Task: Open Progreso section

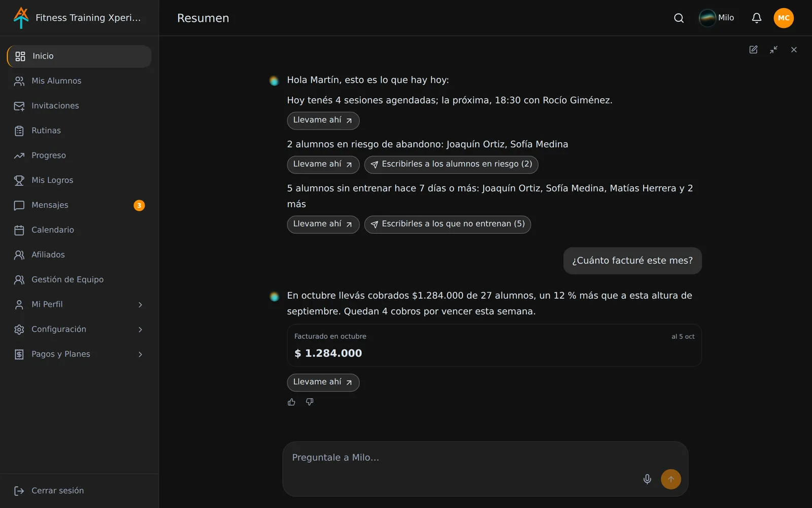Action: pos(79,156)
